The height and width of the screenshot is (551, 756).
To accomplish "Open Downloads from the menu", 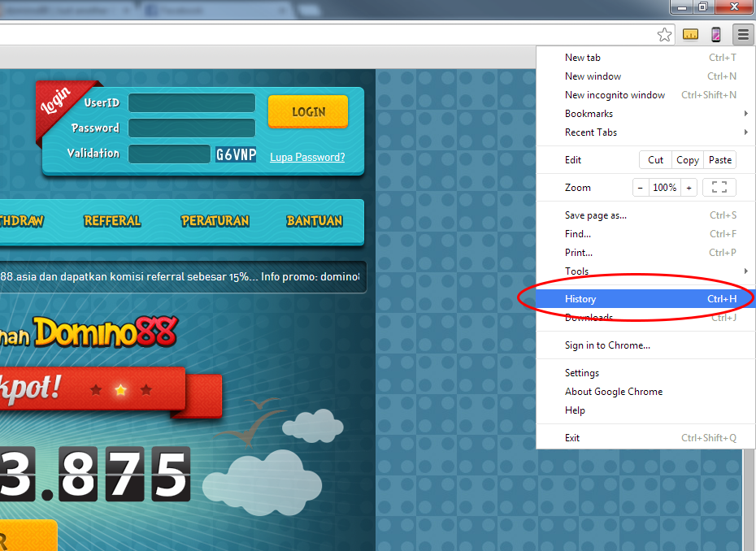I will click(x=645, y=317).
